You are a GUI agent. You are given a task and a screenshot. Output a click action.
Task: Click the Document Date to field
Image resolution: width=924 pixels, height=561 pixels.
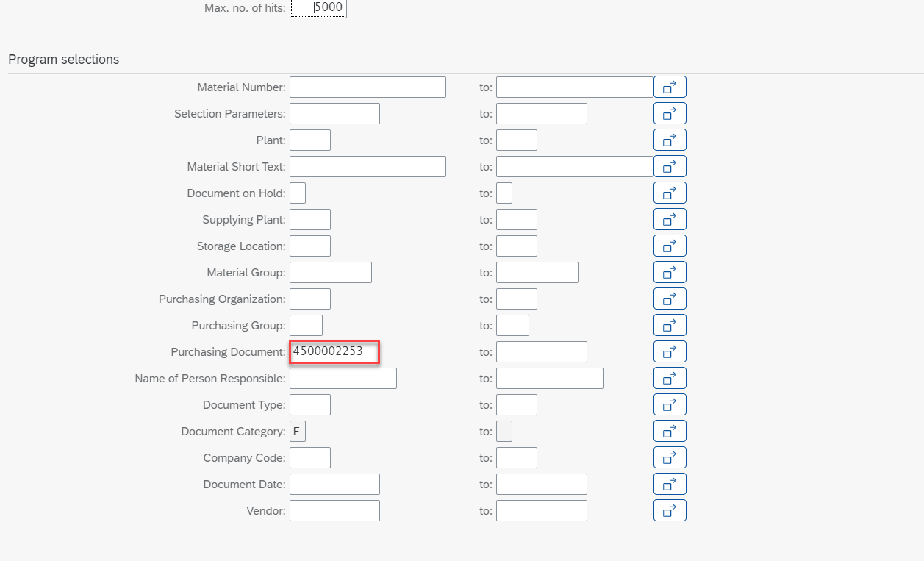click(x=542, y=484)
